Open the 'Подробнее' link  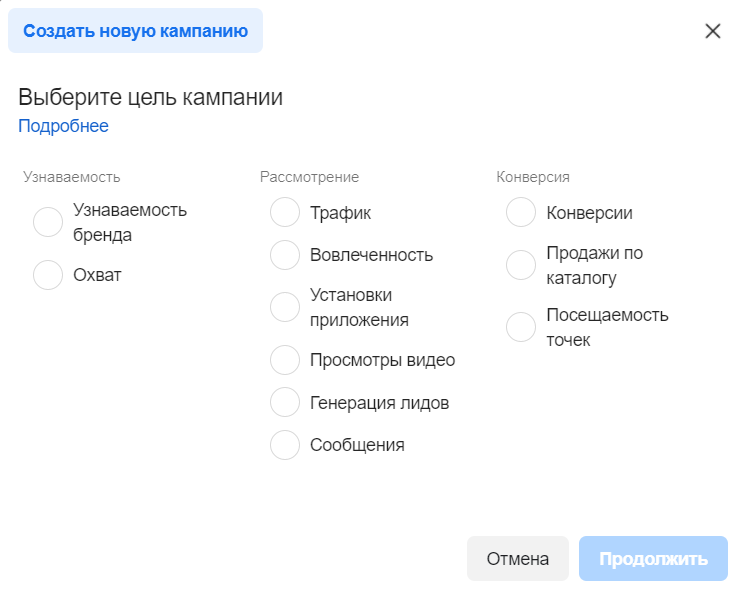(x=63, y=126)
